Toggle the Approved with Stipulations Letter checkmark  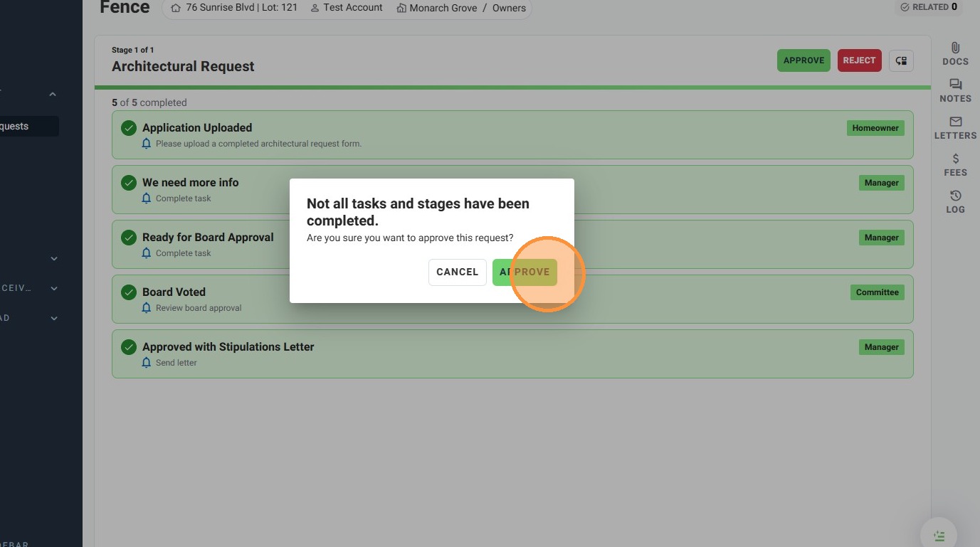(x=129, y=347)
